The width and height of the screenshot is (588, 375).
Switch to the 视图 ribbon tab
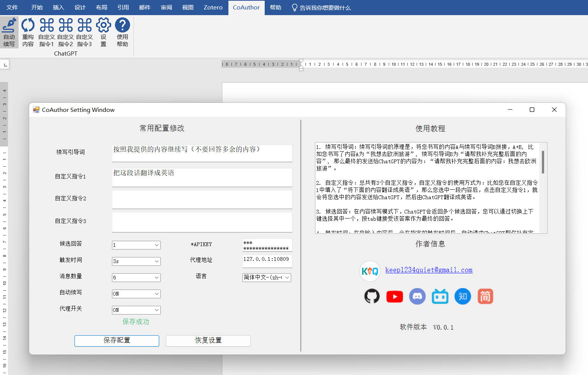188,8
